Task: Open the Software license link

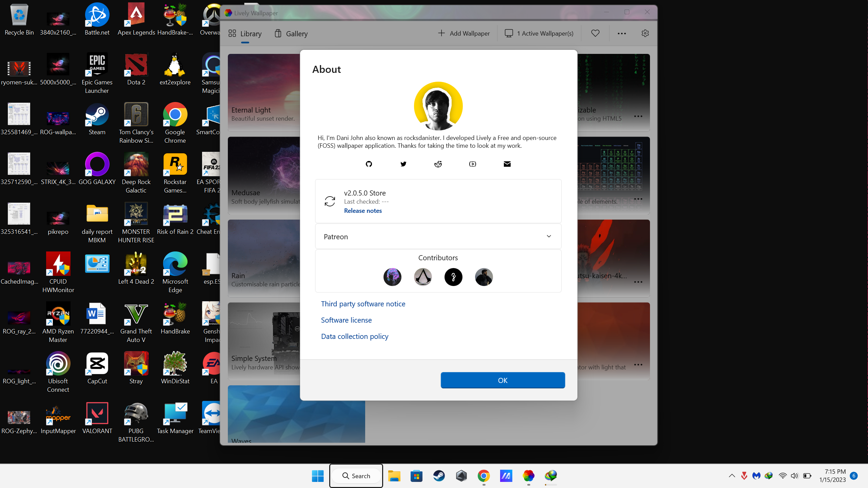Action: (346, 320)
